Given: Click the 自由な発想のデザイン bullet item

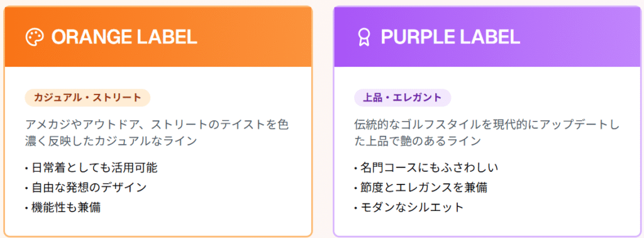Looking at the screenshot, I should click(86, 188).
